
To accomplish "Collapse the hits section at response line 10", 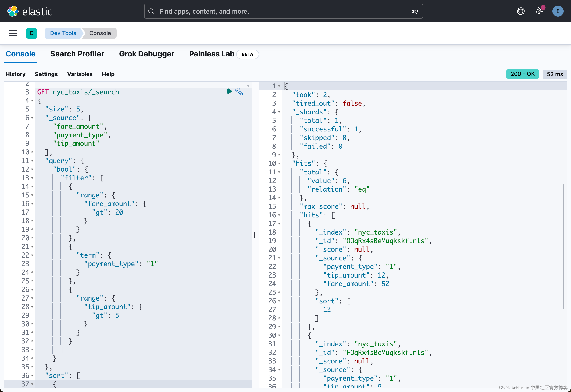I will (279, 163).
